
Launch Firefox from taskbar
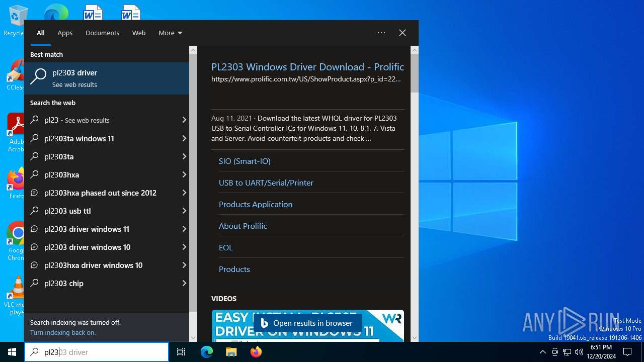coord(256,352)
